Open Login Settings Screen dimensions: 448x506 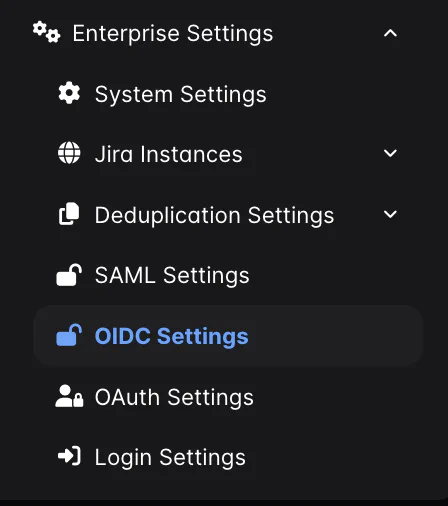click(x=170, y=457)
